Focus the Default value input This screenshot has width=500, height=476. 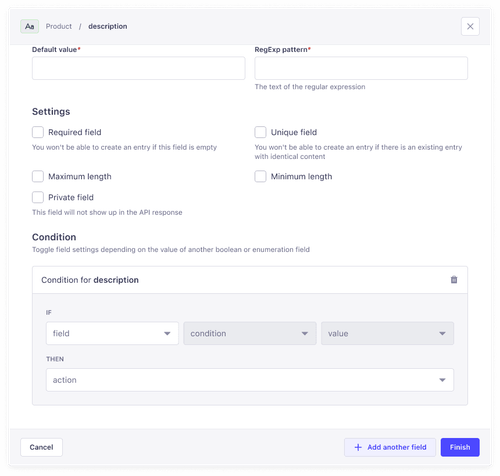139,68
